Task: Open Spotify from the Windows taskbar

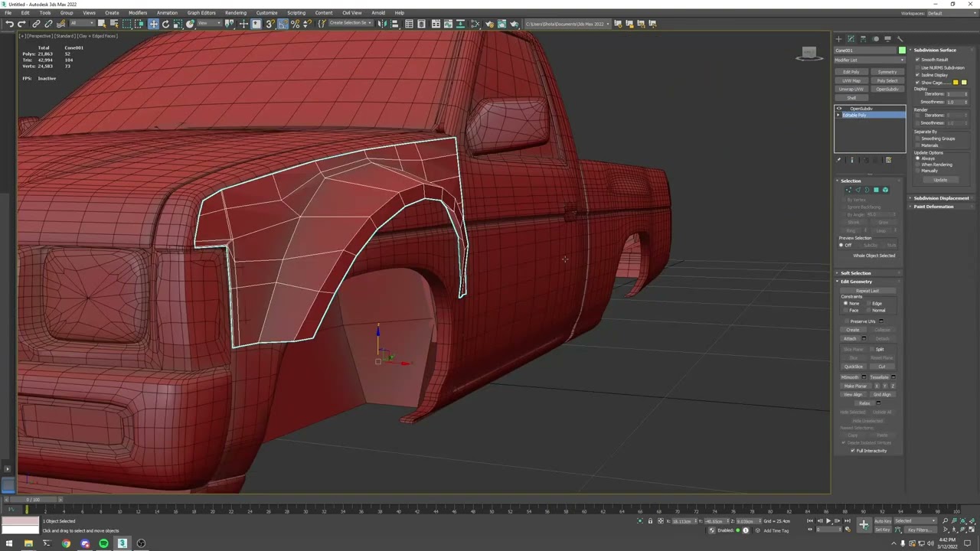Action: (103, 543)
